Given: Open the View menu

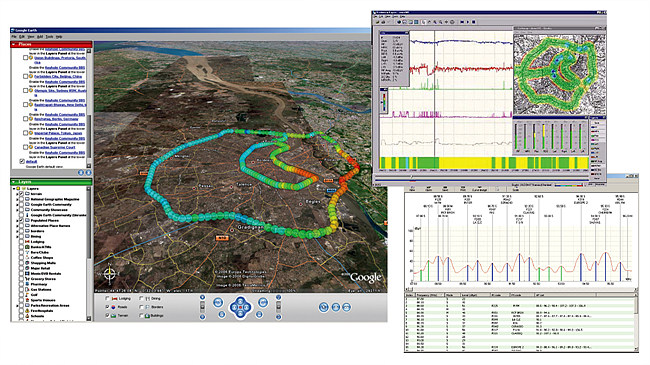Looking at the screenshot, I should (x=31, y=36).
